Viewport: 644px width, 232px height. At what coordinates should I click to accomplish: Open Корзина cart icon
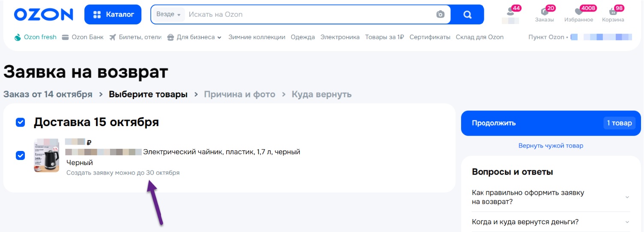click(x=613, y=15)
